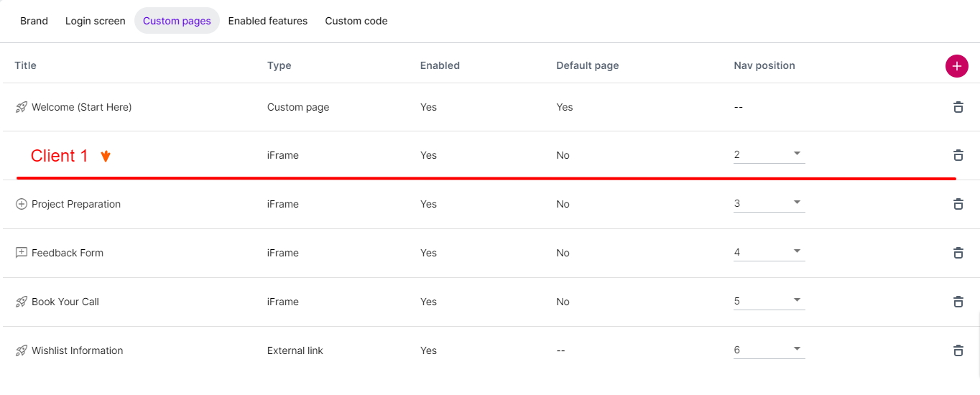Click the rocket icon beside Wishlist Information
980x395 pixels.
coord(22,350)
